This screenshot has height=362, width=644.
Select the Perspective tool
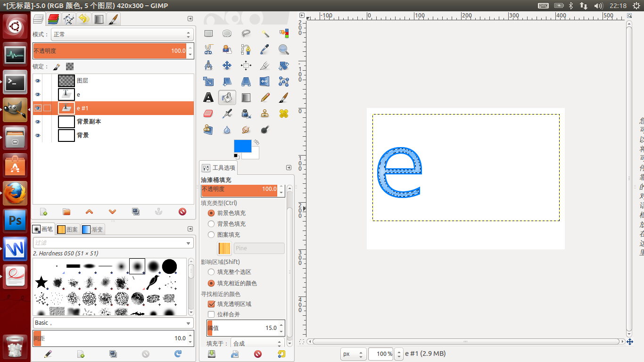click(x=246, y=82)
